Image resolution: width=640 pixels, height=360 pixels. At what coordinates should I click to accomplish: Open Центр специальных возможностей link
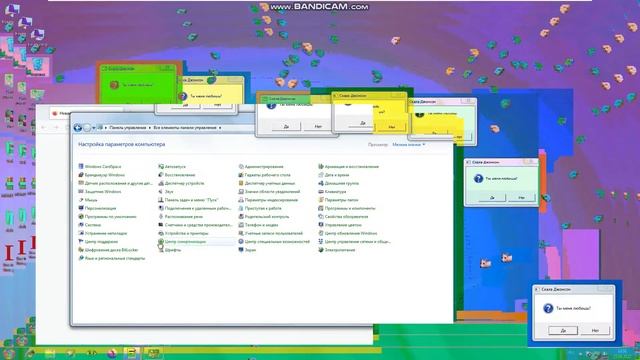click(274, 242)
